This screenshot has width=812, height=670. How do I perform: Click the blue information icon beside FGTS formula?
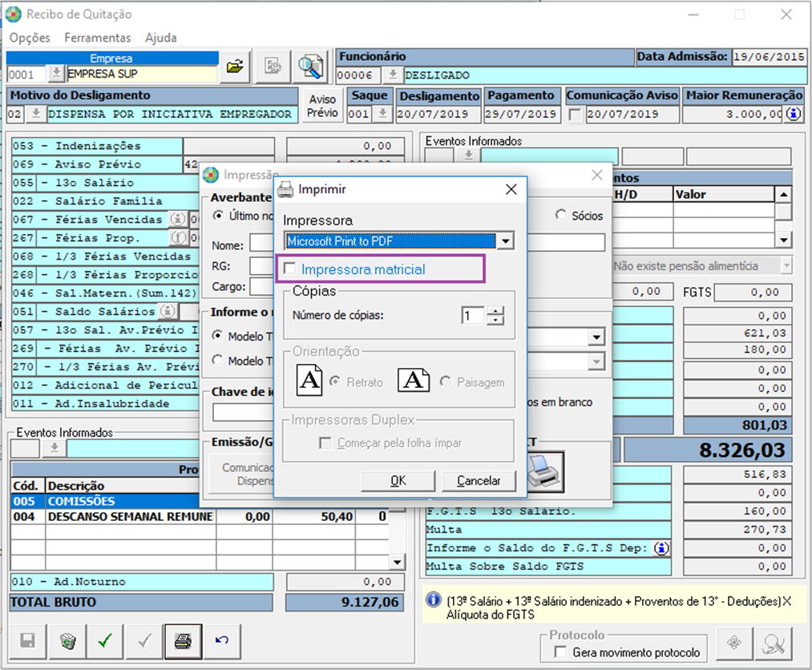(433, 599)
